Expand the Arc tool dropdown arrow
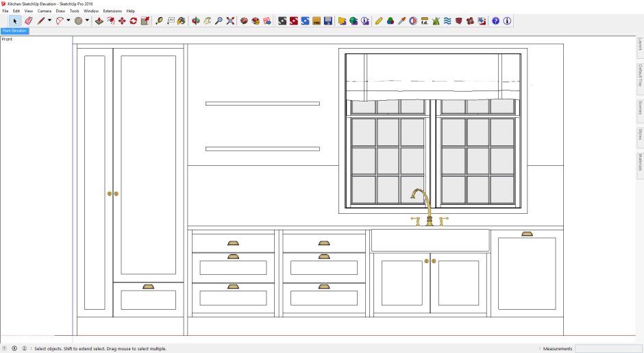 [x=69, y=21]
